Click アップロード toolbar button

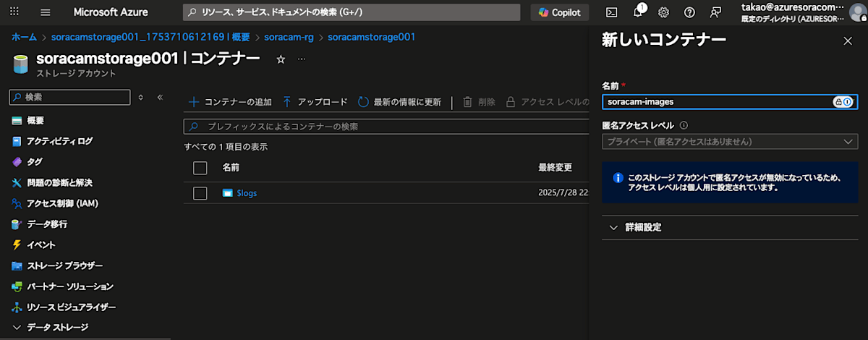pos(315,102)
